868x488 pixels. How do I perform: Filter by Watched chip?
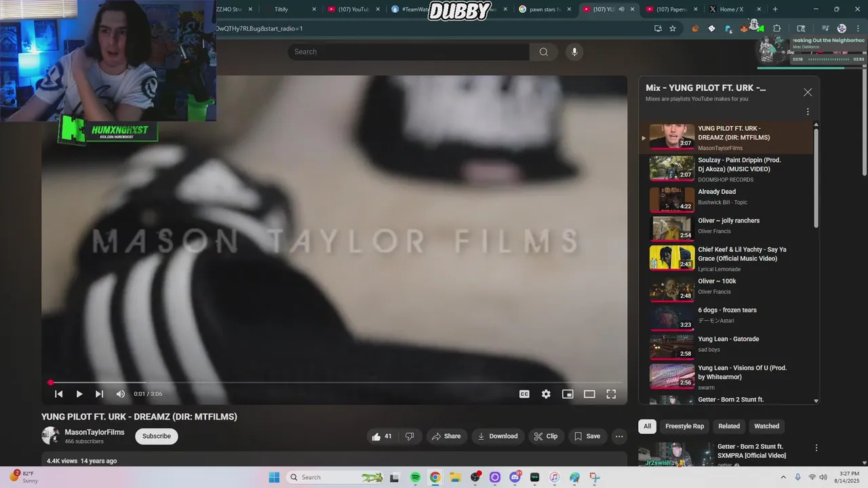[767, 426]
